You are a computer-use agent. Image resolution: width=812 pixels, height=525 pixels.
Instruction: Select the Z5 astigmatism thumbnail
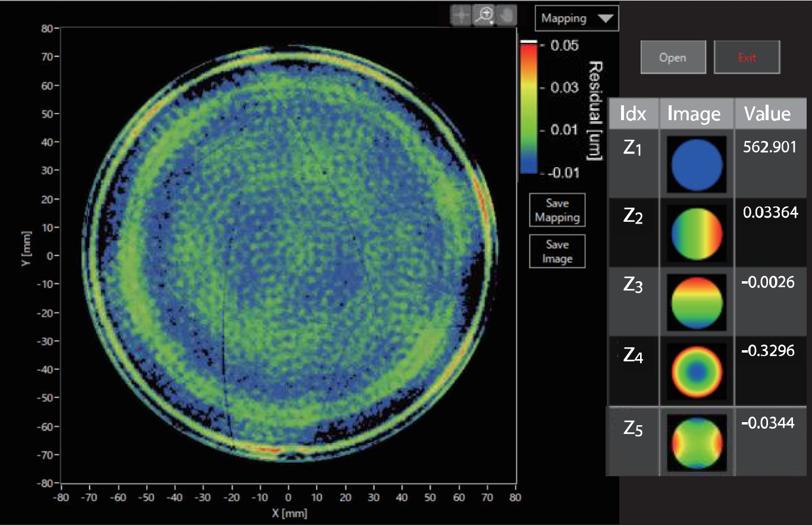click(697, 442)
